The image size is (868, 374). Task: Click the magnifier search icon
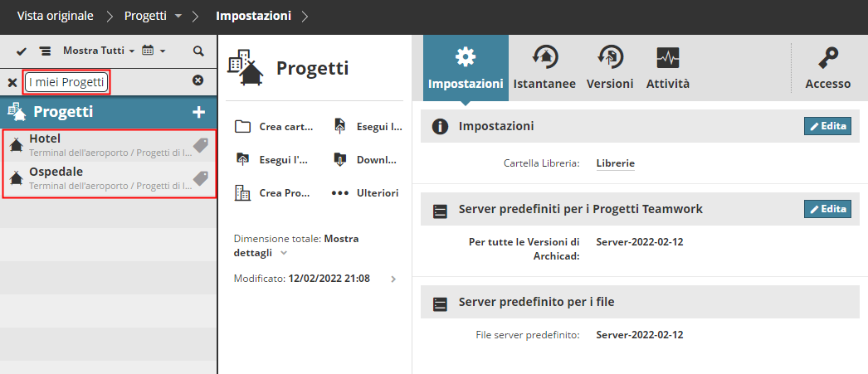[x=198, y=51]
